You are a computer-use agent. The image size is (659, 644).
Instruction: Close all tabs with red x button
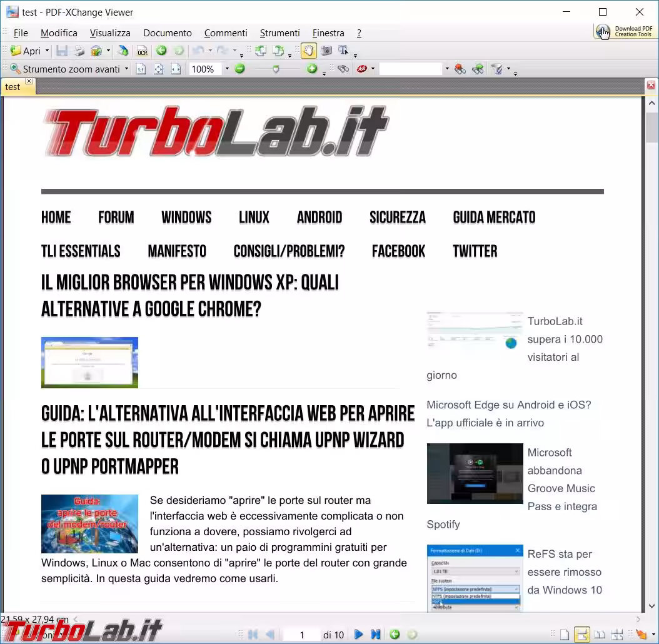pos(651,85)
